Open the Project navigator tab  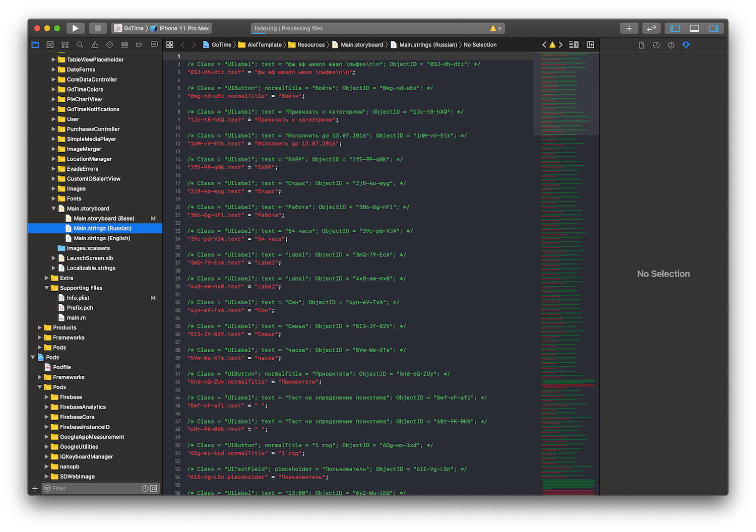point(35,45)
